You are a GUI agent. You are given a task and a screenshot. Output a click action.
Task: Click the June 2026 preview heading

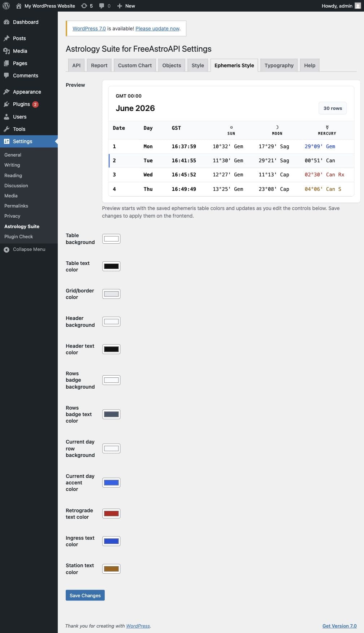click(135, 108)
